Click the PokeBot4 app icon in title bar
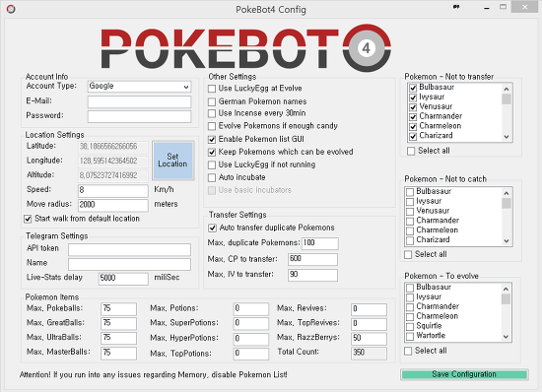 (x=11, y=9)
